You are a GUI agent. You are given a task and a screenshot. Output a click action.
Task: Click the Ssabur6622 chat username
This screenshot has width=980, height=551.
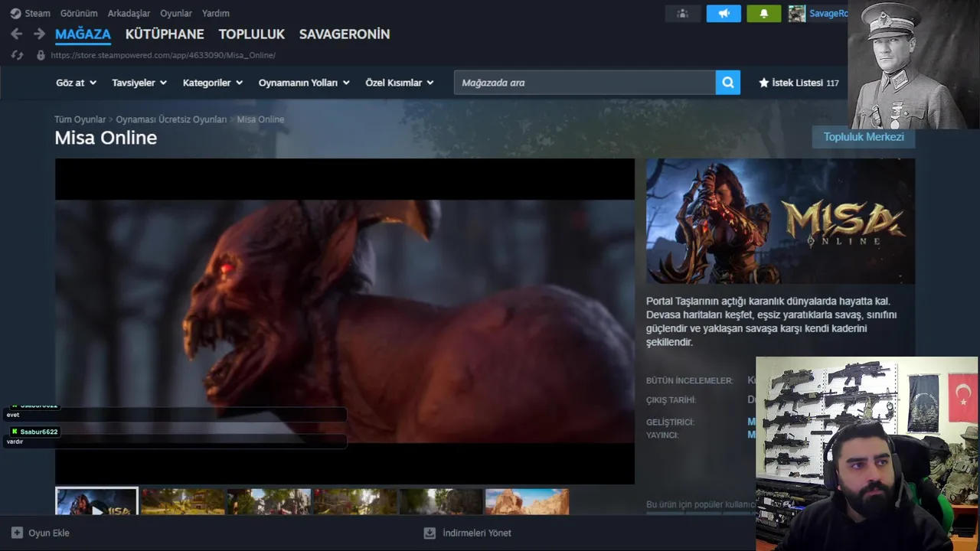click(39, 432)
